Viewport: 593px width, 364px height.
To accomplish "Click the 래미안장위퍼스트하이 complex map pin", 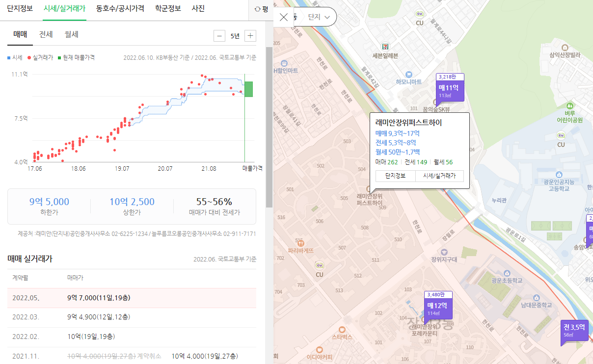I will point(369,189).
